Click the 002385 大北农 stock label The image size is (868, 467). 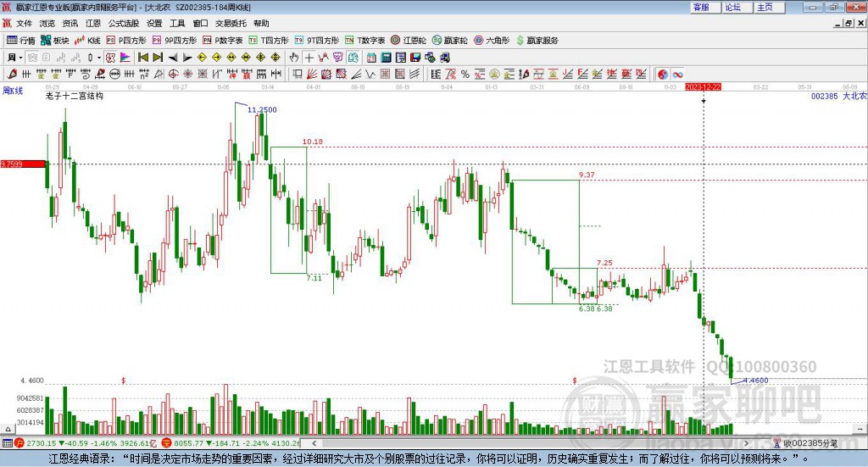pyautogui.click(x=838, y=97)
